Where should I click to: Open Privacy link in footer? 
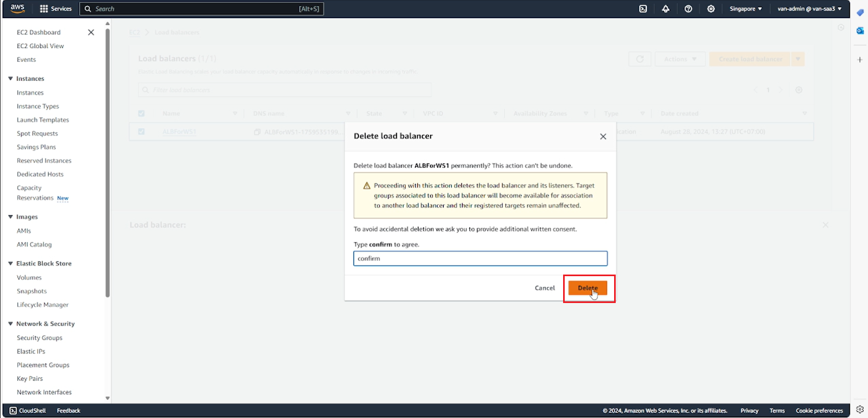pos(749,410)
